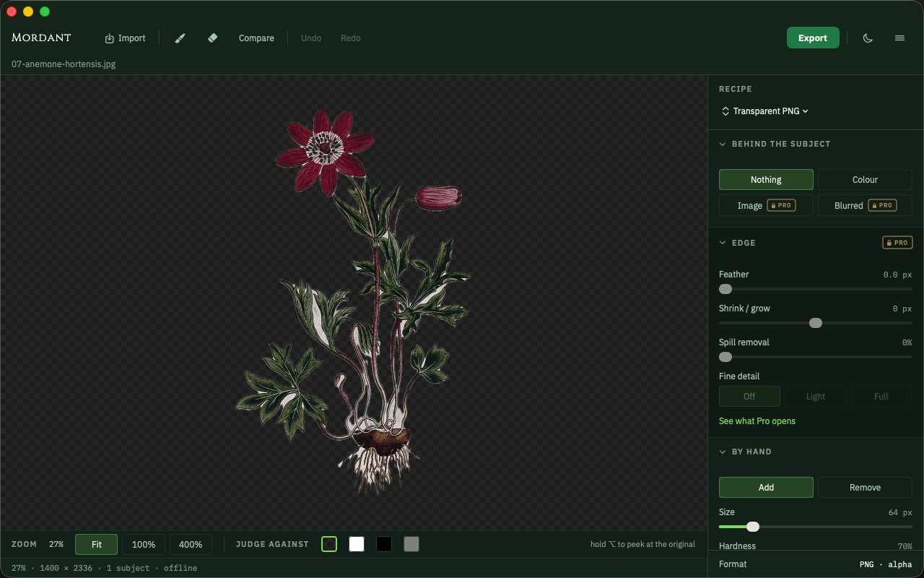Image resolution: width=924 pixels, height=578 pixels.
Task: Click the 'RECIPE' heading
Action: click(736, 89)
